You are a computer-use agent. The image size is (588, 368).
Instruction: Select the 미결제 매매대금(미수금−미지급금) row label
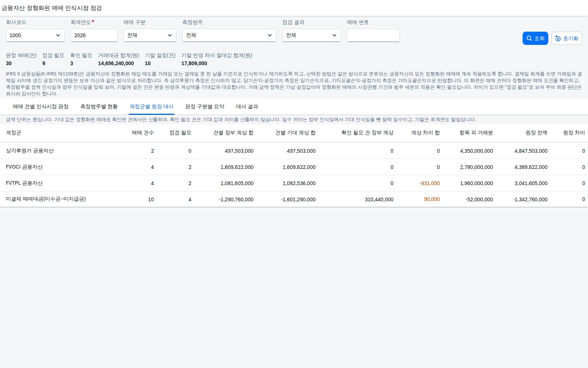tap(46, 199)
